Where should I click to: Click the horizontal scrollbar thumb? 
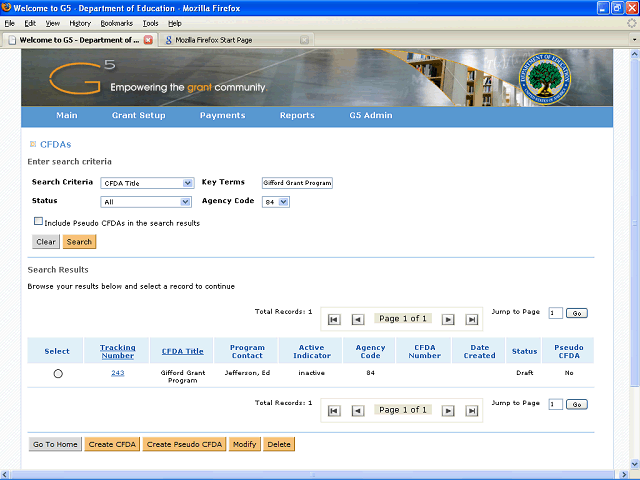(313, 475)
